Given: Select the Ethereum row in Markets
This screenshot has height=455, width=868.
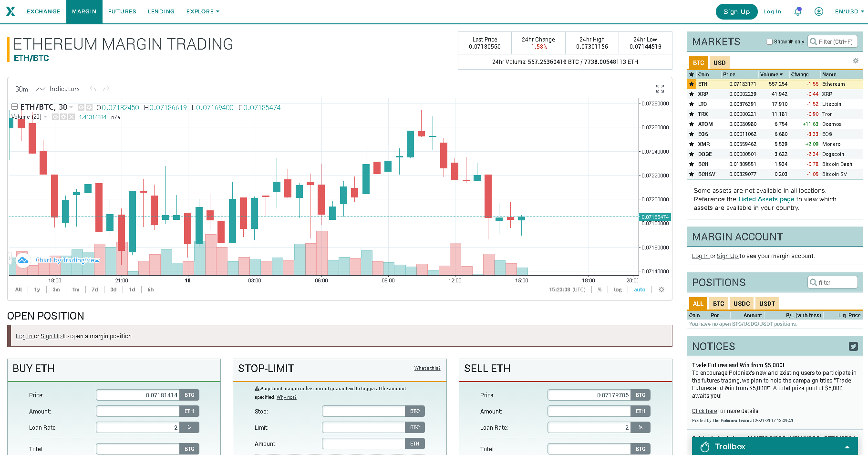Looking at the screenshot, I should [775, 84].
